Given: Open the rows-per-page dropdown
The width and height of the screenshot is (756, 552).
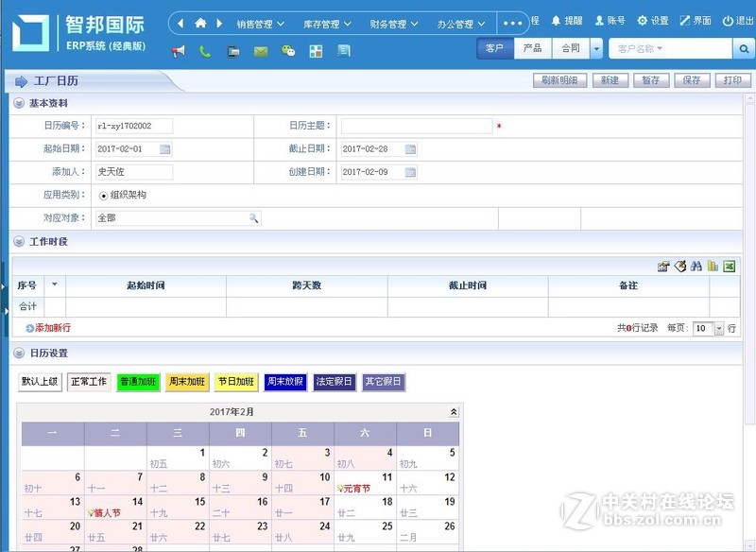Looking at the screenshot, I should pyautogui.click(x=719, y=328).
